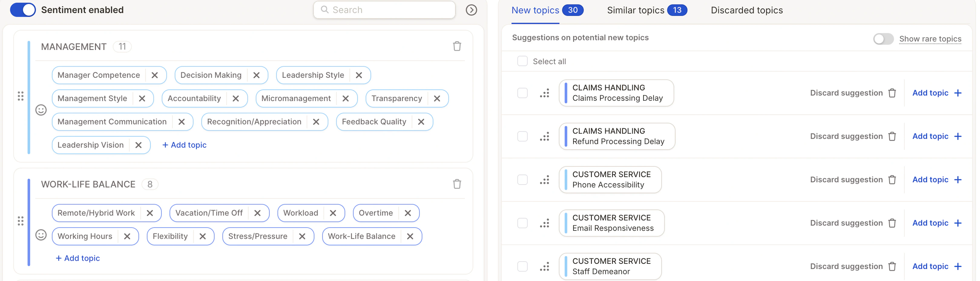Tick the Refund Processing Delay checkbox
Image resolution: width=980 pixels, height=281 pixels.
pos(522,136)
